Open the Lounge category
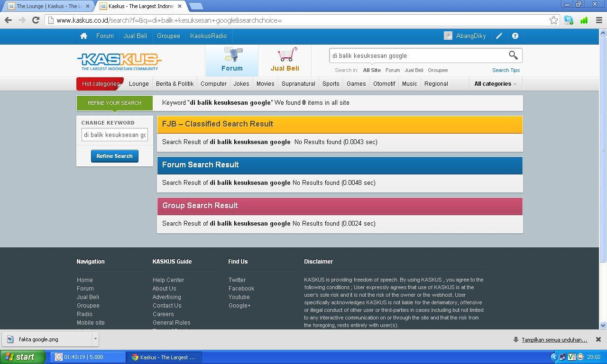The width and height of the screenshot is (607, 364). click(x=139, y=84)
